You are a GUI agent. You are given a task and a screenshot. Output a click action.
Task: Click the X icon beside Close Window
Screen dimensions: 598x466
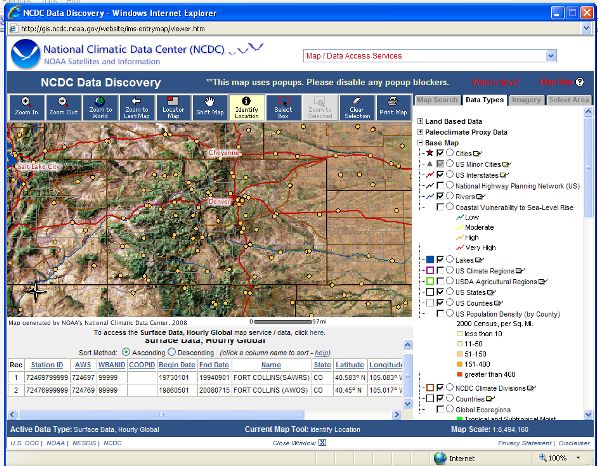click(322, 443)
